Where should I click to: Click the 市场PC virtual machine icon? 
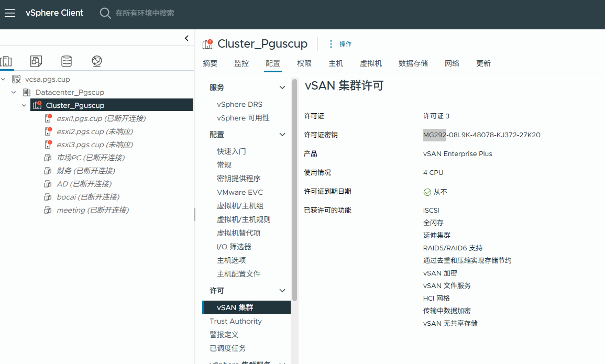[x=48, y=158]
